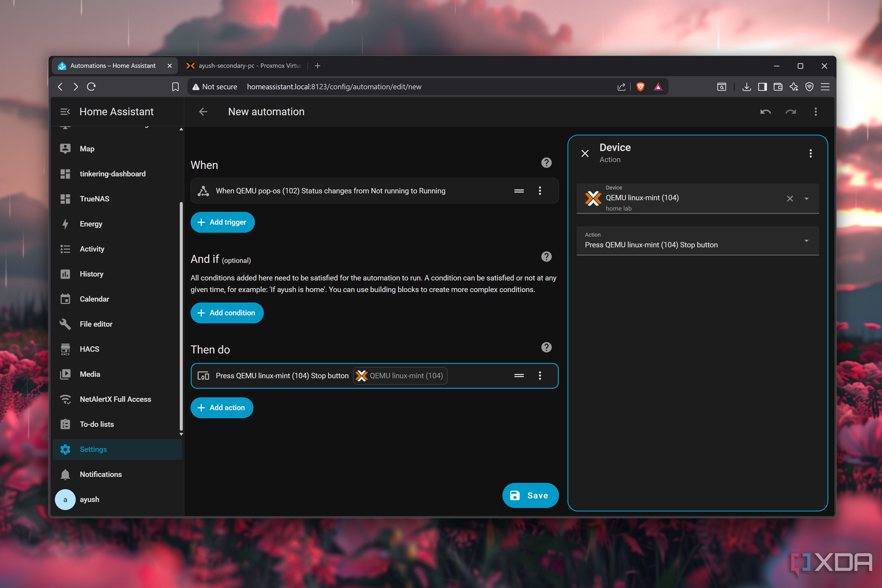Image resolution: width=882 pixels, height=588 pixels.
Task: Expand the Device dropdown arrow
Action: tap(806, 199)
